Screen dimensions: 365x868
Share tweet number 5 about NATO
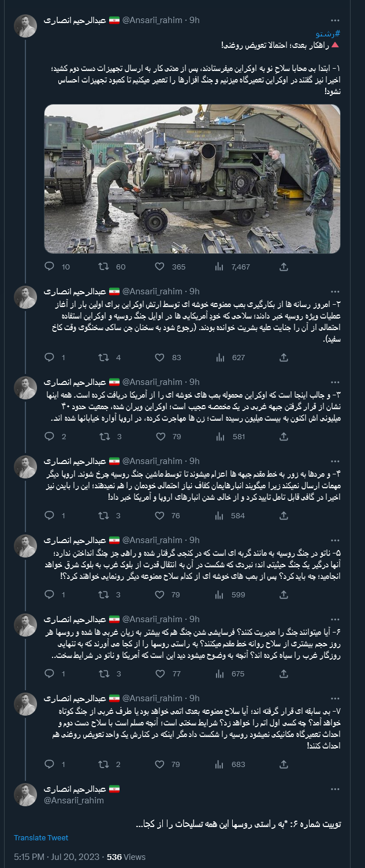283,593
